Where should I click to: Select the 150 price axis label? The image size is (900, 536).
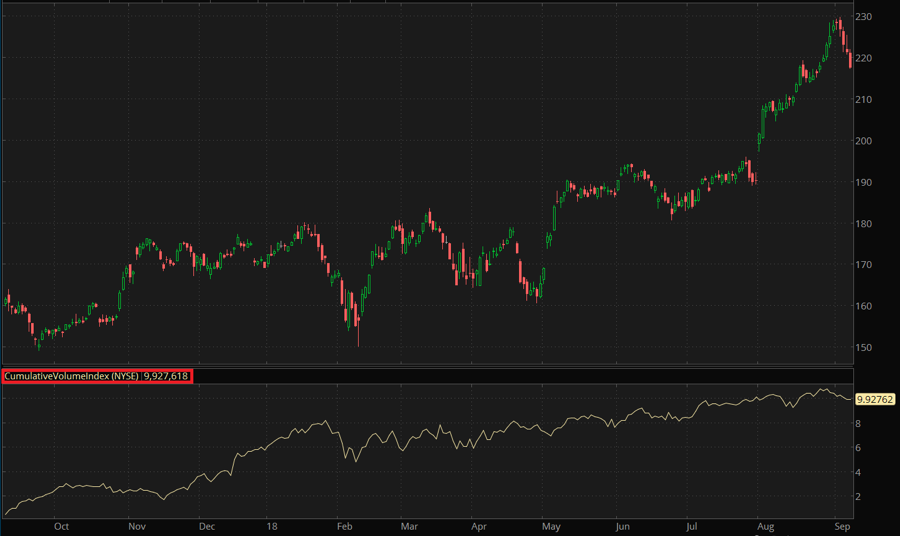(866, 348)
